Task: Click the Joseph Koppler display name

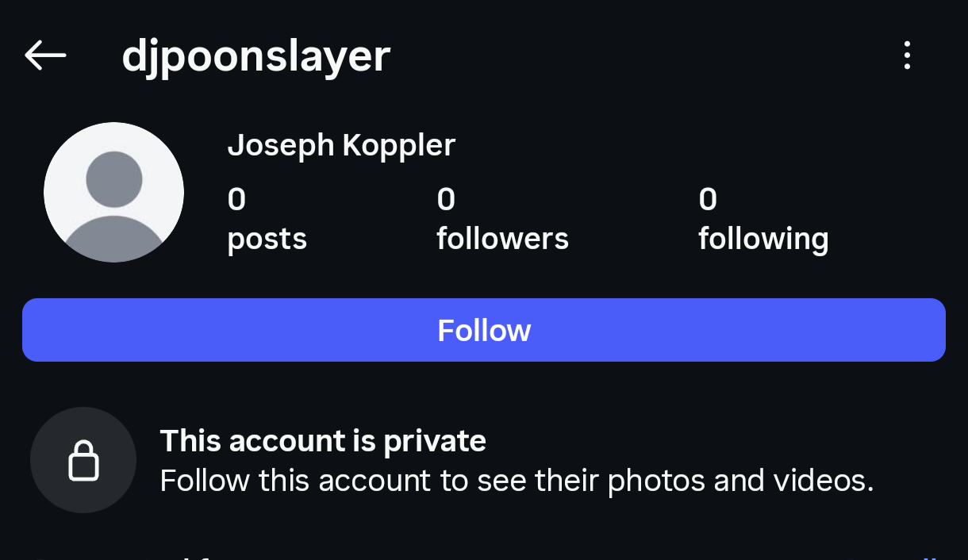Action: [x=341, y=145]
